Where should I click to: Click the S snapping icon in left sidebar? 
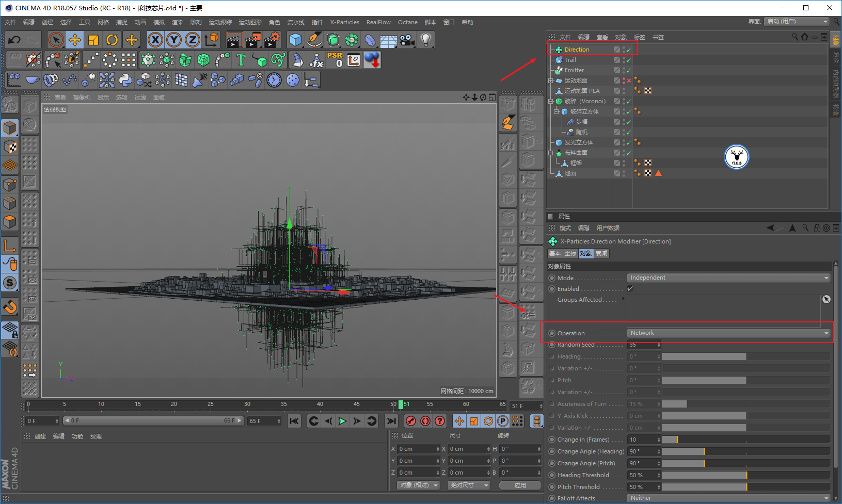click(10, 283)
